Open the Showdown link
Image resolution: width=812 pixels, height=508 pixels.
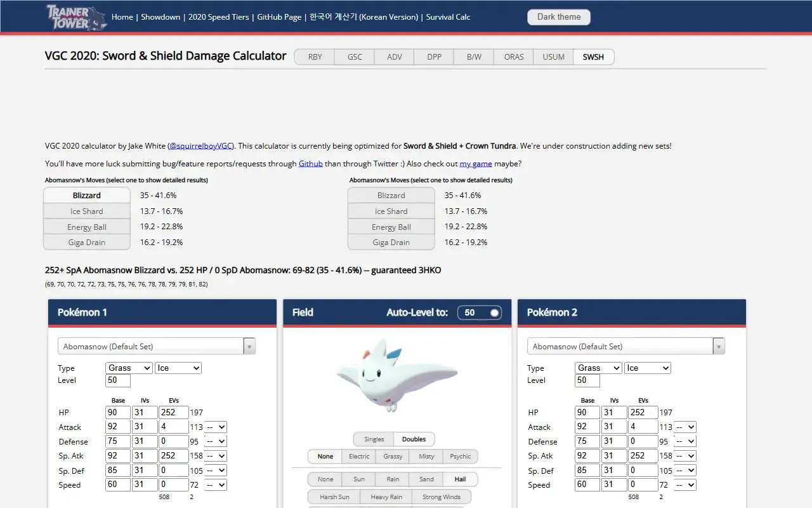pyautogui.click(x=160, y=17)
